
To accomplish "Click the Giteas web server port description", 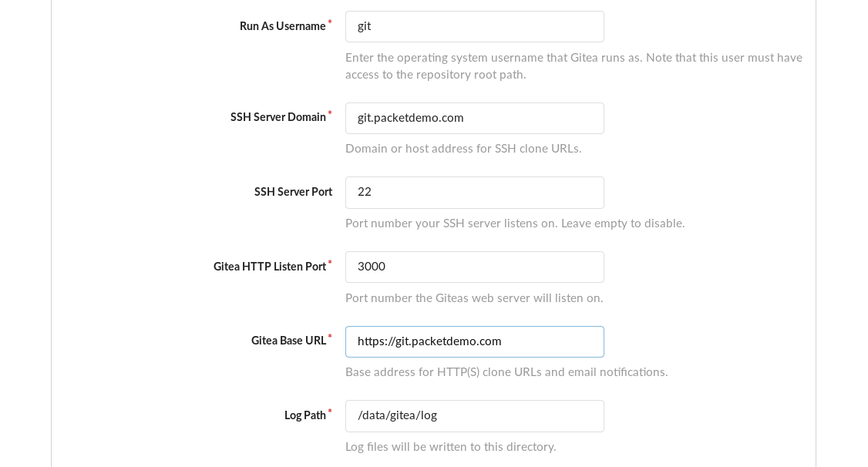I will click(474, 297).
